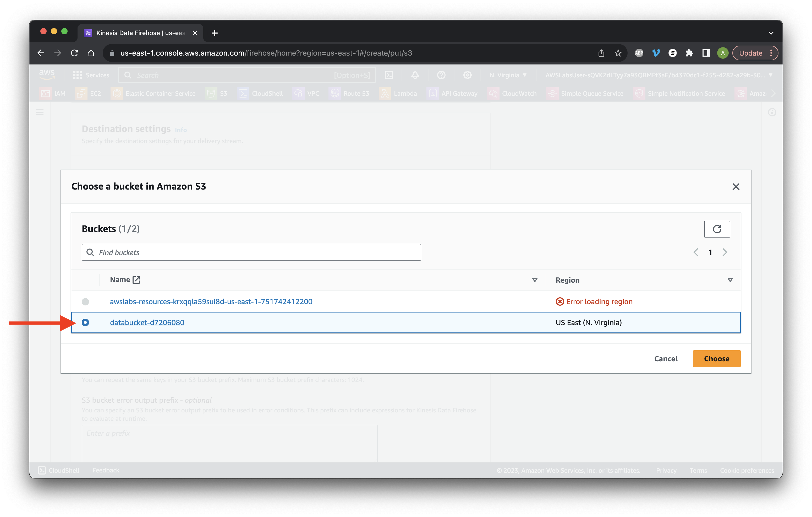Image resolution: width=812 pixels, height=517 pixels.
Task: Open Cookie preferences in footer
Action: point(747,470)
